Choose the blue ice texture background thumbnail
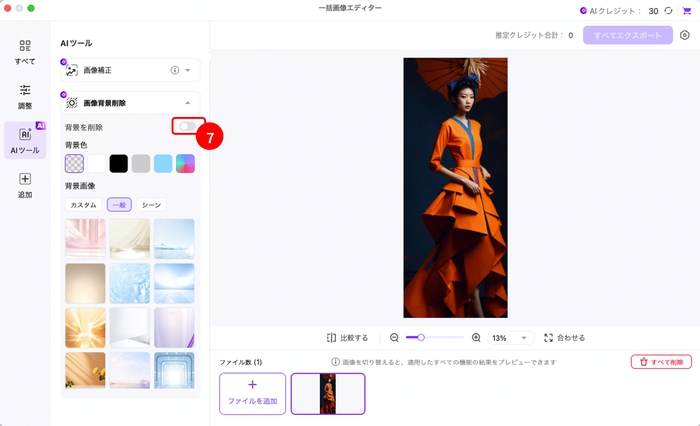This screenshot has height=426, width=700. tap(130, 283)
